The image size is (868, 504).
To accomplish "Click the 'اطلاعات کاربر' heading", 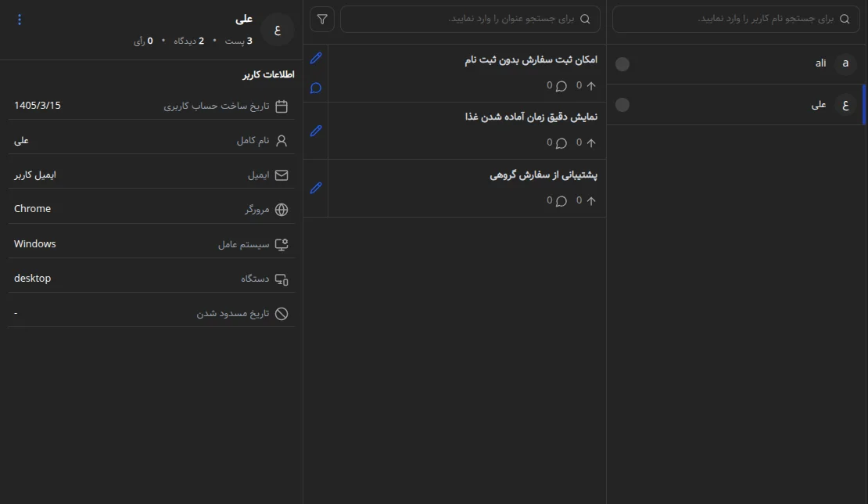I will pos(268,75).
